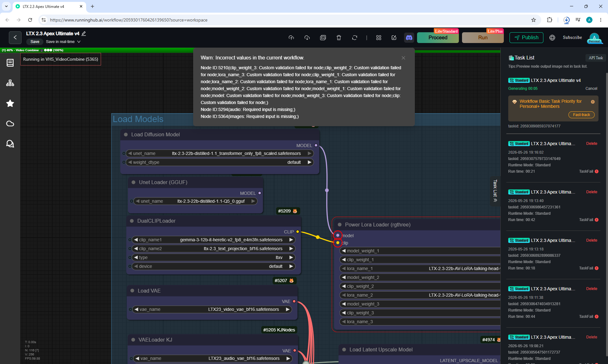Open the workflow list icon in left sidebar
Screen dimensions: 608x364
point(10,63)
